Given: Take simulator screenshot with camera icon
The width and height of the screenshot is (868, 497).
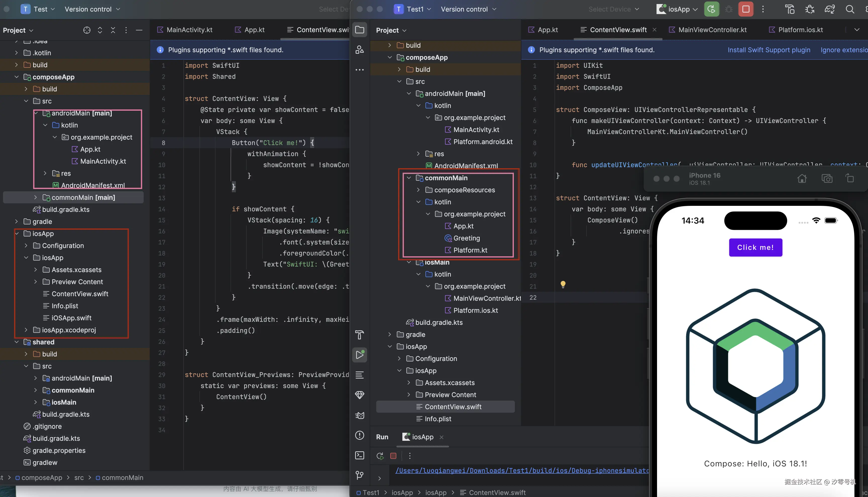Looking at the screenshot, I should coord(827,178).
